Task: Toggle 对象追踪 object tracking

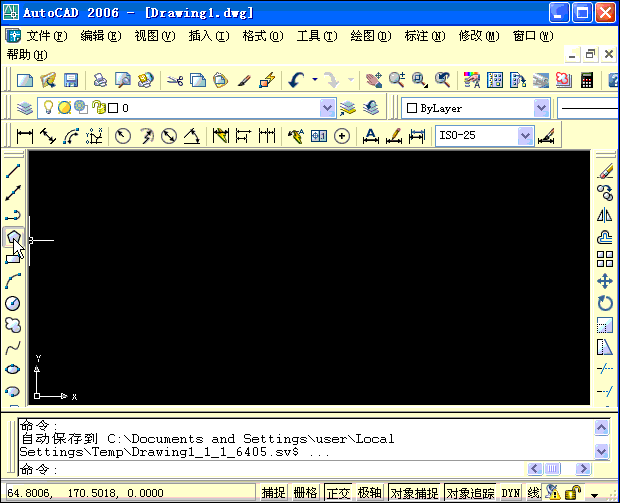Action: pyautogui.click(x=471, y=493)
